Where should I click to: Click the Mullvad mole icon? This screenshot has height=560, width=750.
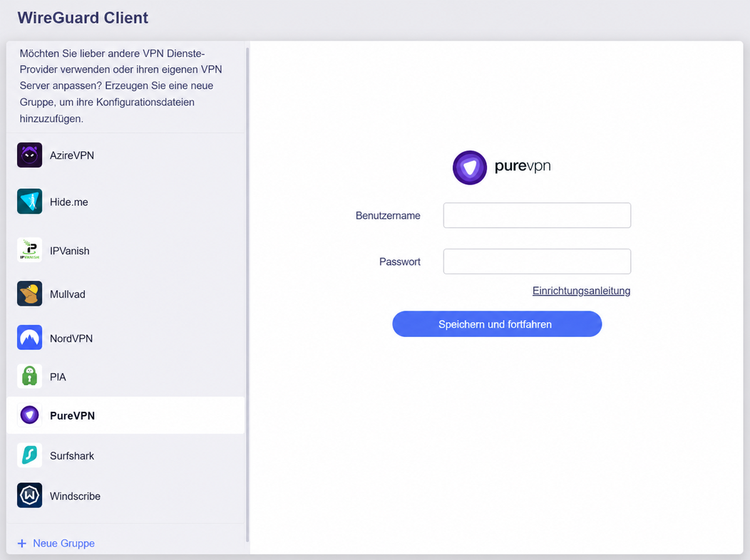tap(30, 294)
